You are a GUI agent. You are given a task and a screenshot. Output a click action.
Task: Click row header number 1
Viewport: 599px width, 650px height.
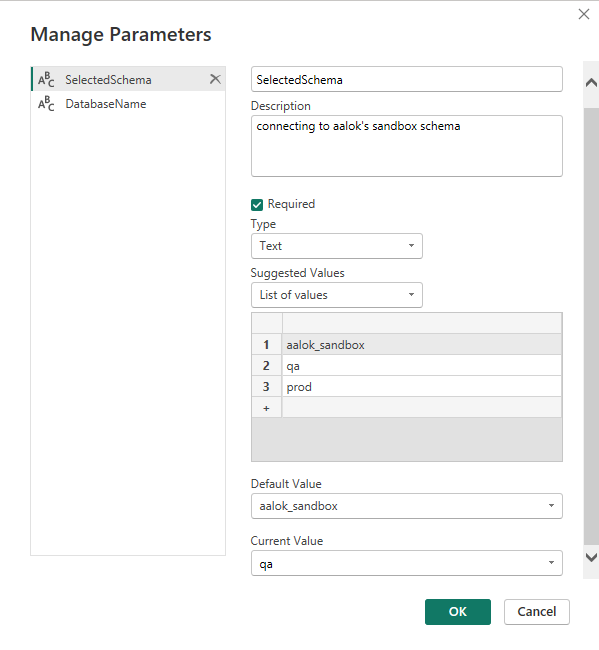267,344
